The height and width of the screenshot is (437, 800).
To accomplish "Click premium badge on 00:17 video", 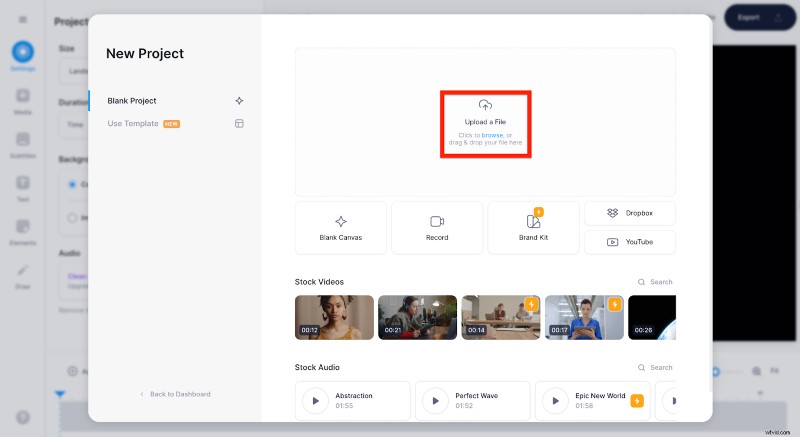I will [x=615, y=304].
